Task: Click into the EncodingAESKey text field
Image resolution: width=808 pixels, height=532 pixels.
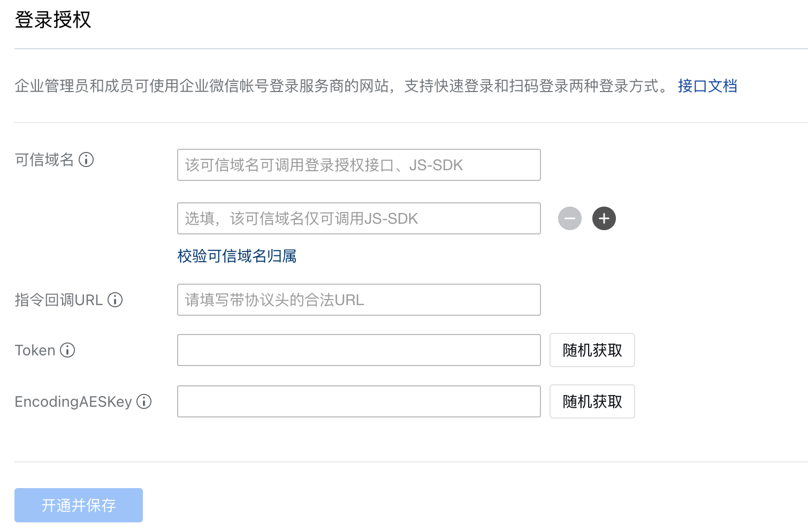Action: pyautogui.click(x=359, y=401)
